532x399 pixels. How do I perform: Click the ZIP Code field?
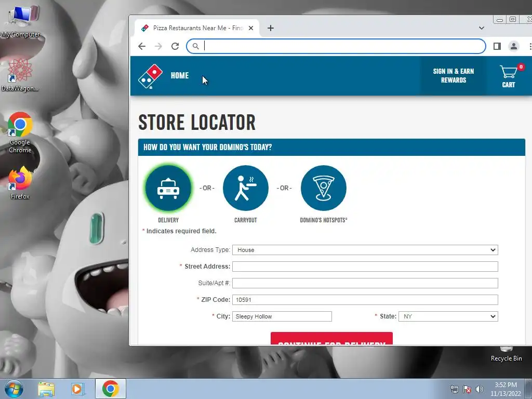365,300
